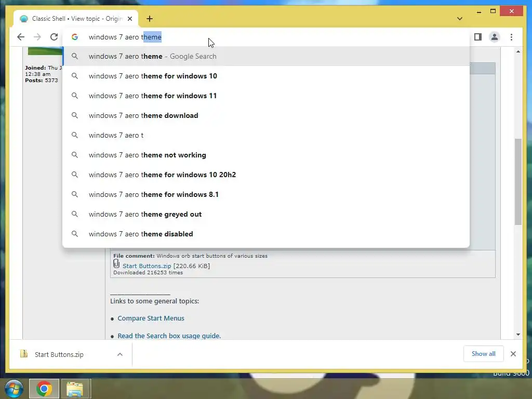Download Start Buttons.zip attachment link
This screenshot has width=532, height=399.
pos(147,266)
